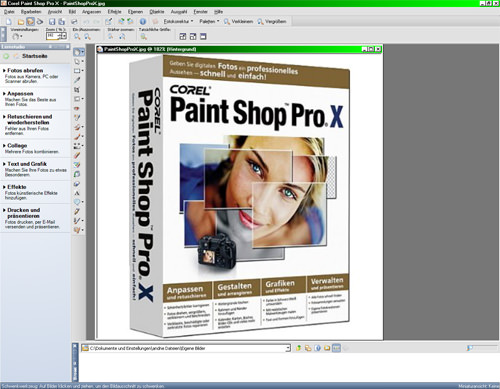The width and height of the screenshot is (500, 389).
Task: Open the Datei menu
Action: [9, 12]
